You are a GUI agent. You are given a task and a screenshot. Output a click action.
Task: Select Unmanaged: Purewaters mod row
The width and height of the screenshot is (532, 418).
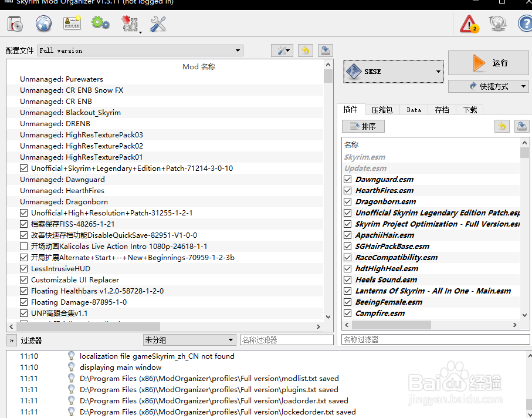click(165, 79)
